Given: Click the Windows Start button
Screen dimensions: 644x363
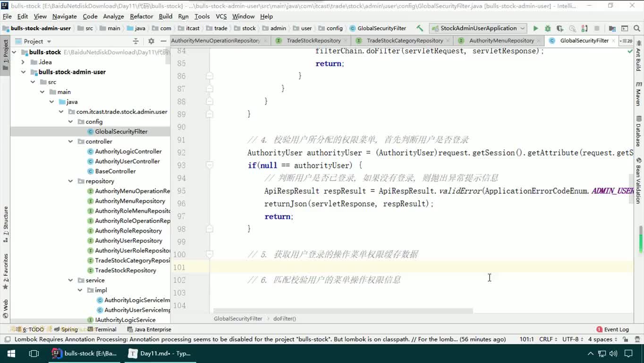Looking at the screenshot, I should pos(11,354).
